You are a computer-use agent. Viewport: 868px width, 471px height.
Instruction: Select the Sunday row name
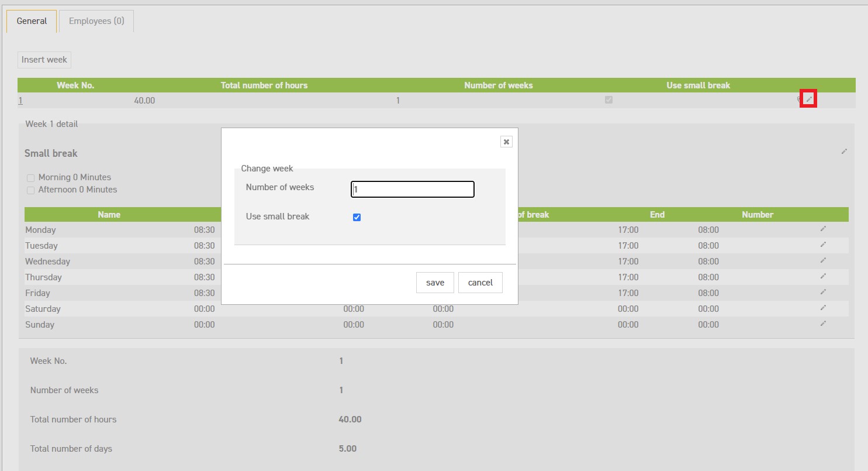coord(40,325)
